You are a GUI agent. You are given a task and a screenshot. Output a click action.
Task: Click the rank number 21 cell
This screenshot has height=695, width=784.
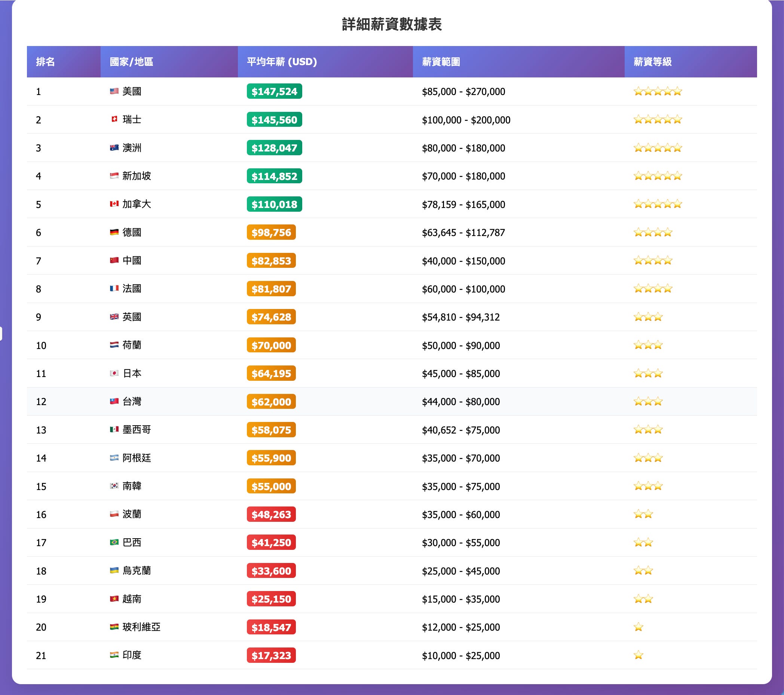point(41,655)
